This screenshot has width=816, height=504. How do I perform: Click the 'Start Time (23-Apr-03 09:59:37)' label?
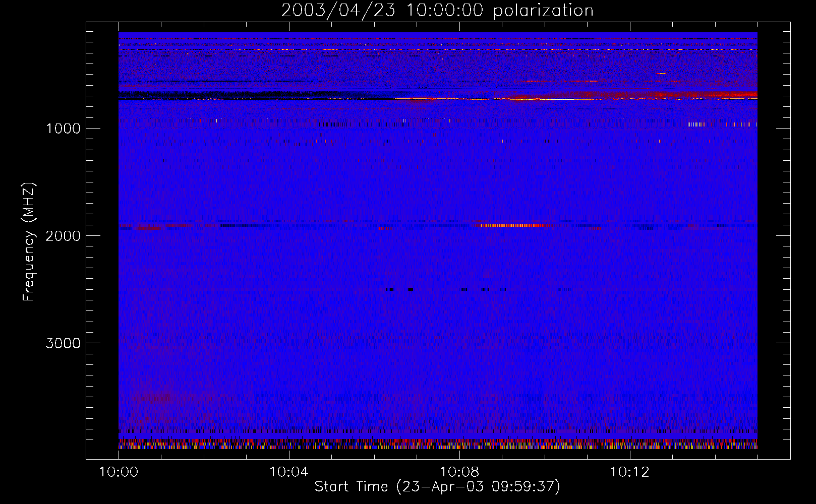pyautogui.click(x=437, y=487)
